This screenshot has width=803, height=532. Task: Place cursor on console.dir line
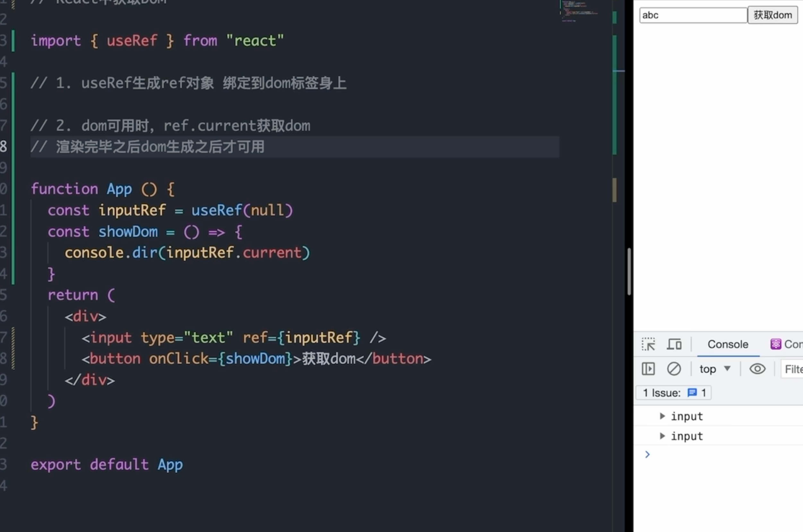pos(187,253)
